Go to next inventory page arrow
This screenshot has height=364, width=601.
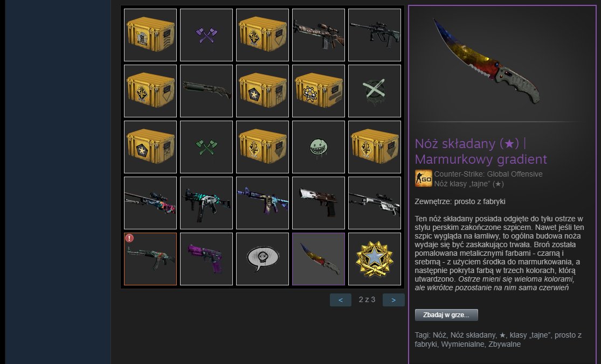(x=393, y=300)
